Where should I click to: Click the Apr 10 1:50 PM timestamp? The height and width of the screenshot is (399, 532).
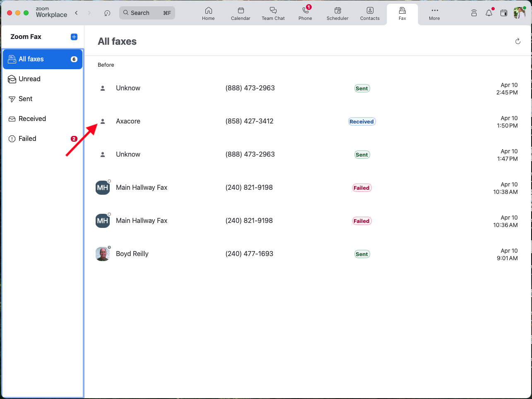tap(507, 122)
